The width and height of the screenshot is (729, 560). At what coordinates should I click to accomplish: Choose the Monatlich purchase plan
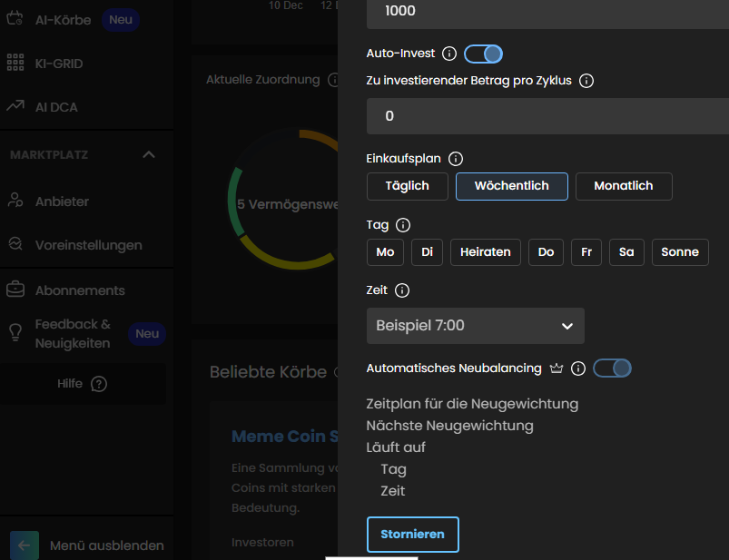(x=623, y=186)
